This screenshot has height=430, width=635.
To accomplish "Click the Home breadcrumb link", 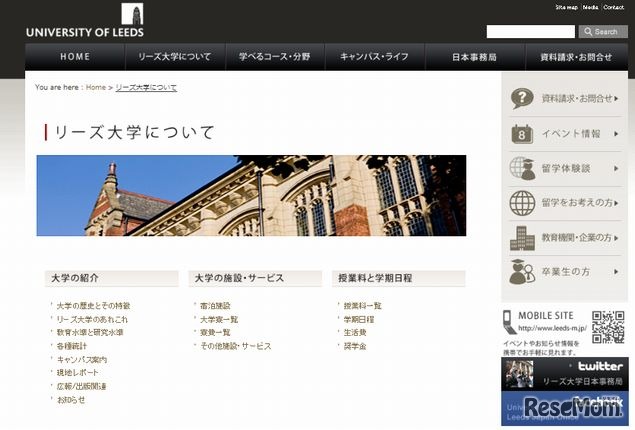I will tap(96, 87).
